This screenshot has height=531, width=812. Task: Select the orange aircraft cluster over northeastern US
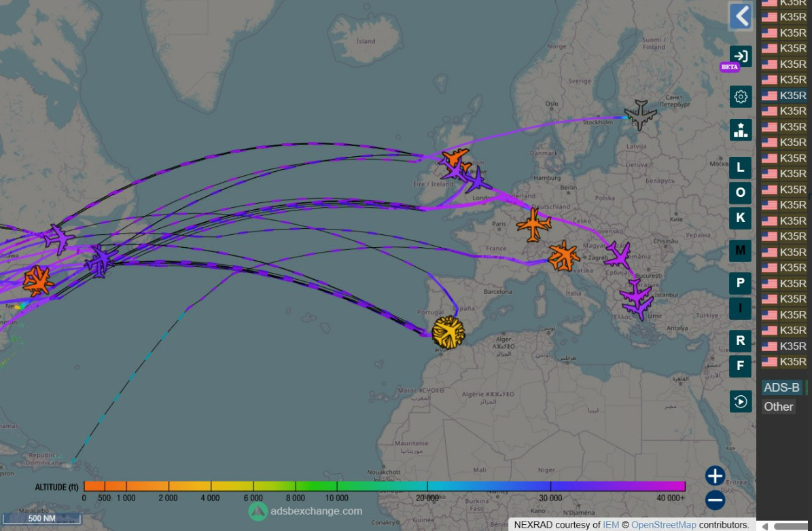pos(37,281)
